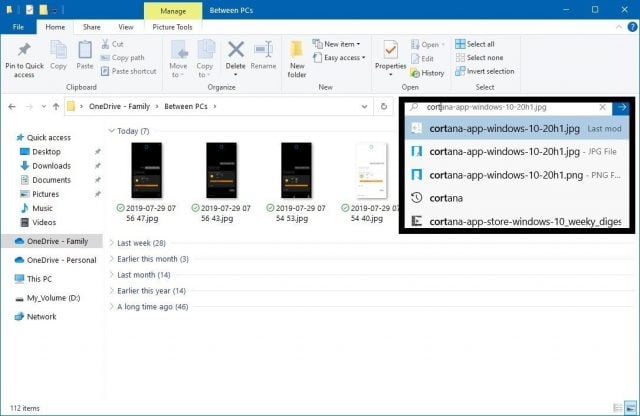Open Properties for selection

pyautogui.click(x=391, y=58)
